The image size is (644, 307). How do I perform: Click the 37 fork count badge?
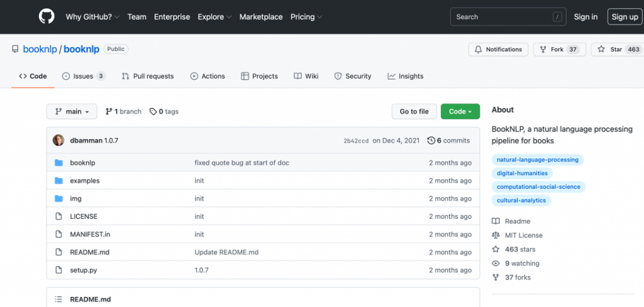tap(573, 49)
